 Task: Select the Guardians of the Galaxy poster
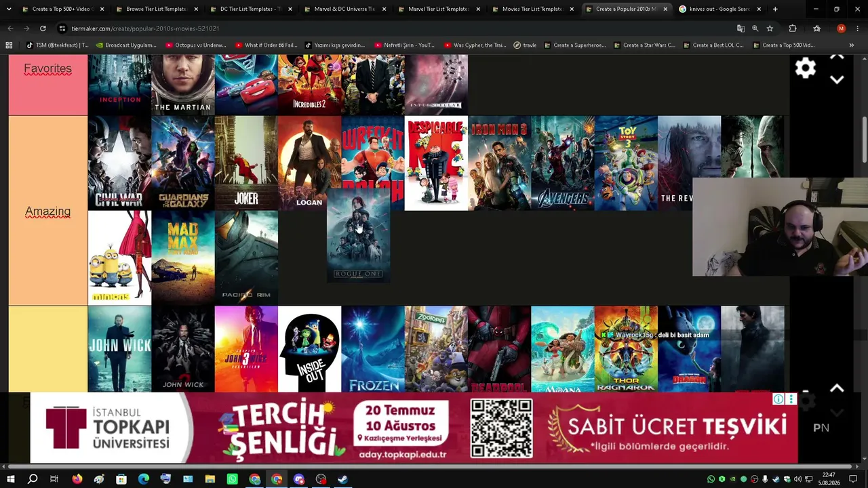pyautogui.click(x=182, y=163)
